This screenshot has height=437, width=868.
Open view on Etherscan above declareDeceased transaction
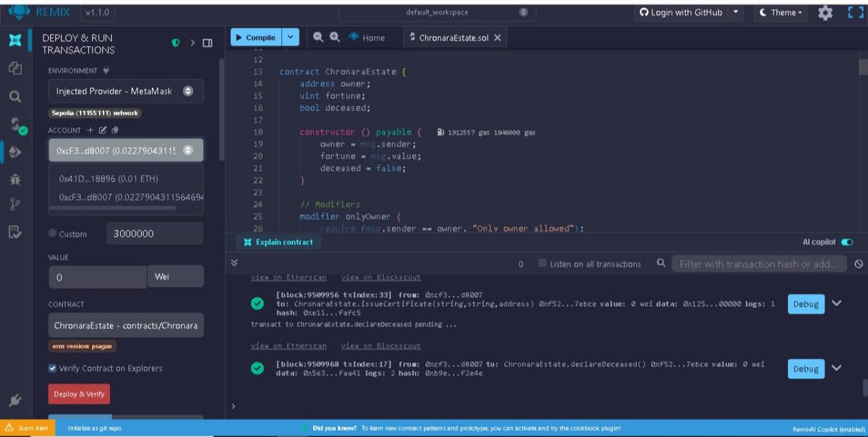point(288,346)
